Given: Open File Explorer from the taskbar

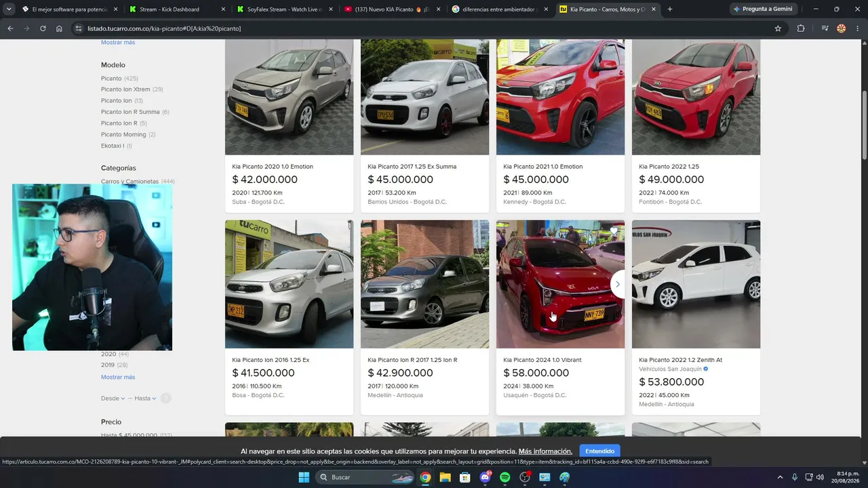Looking at the screenshot, I should point(445,477).
